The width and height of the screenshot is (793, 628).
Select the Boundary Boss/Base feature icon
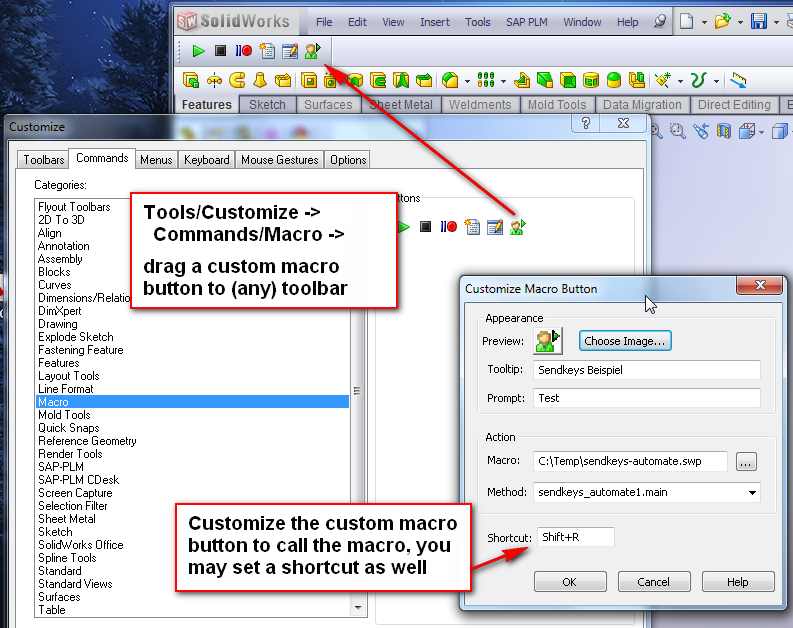pos(283,80)
